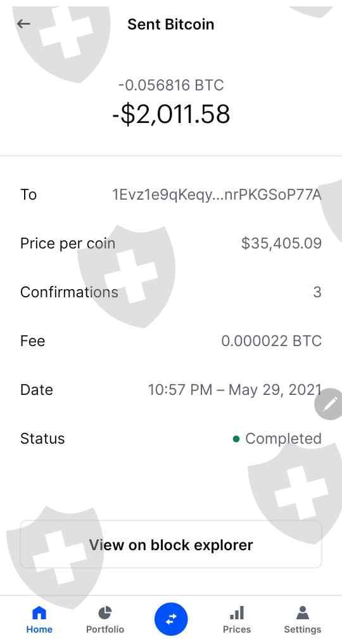
Task: Tap the gray pencil edit icon
Action: point(329,404)
